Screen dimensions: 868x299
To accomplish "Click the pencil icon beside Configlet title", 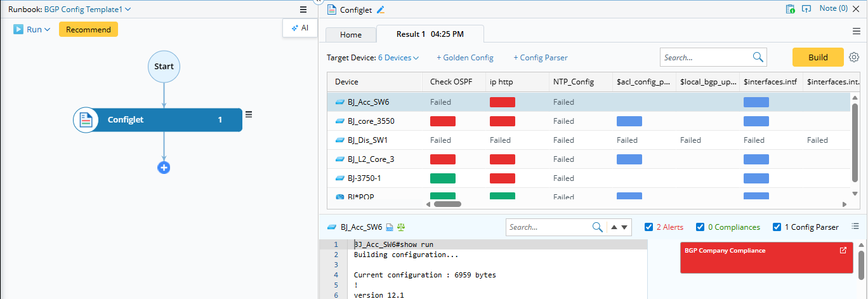I will point(381,10).
